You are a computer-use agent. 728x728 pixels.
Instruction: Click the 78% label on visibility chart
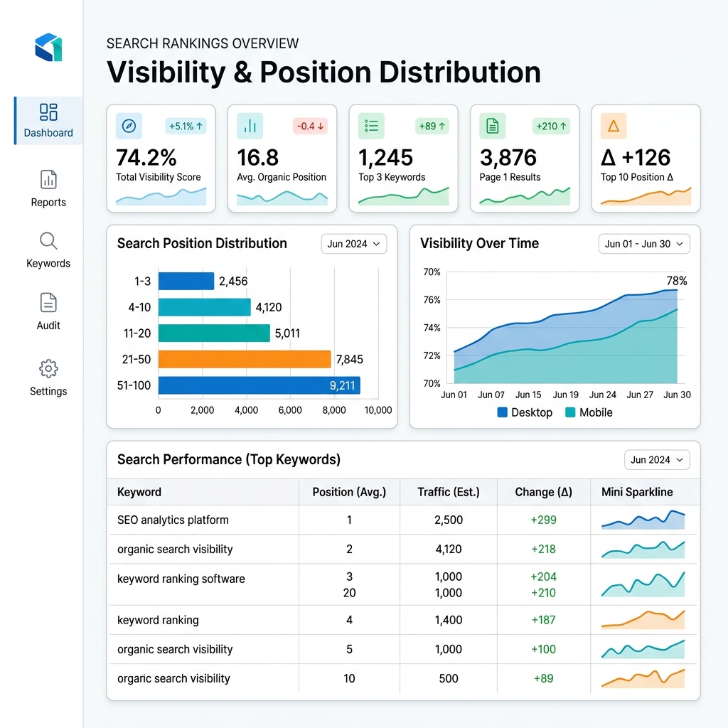(x=677, y=281)
